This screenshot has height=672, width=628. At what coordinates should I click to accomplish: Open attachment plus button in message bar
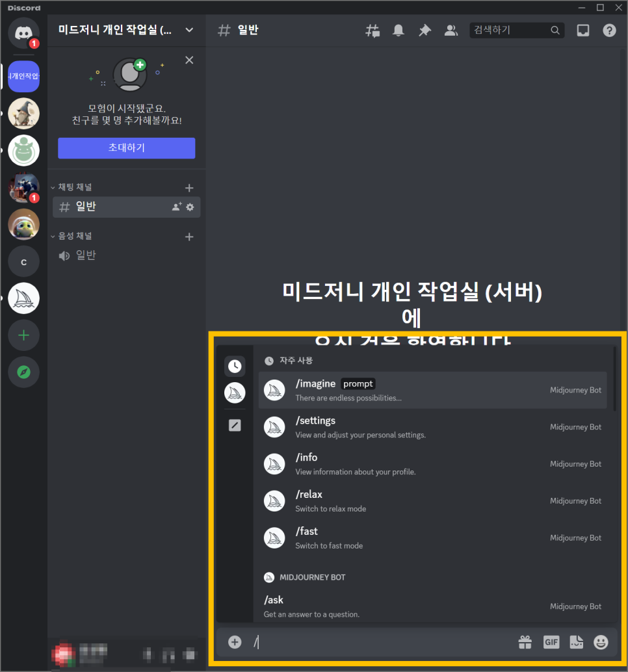[x=235, y=642]
